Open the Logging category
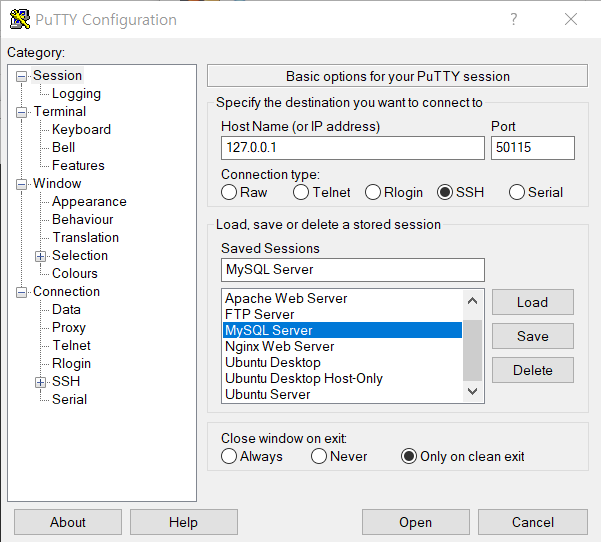The image size is (601, 542). point(76,94)
